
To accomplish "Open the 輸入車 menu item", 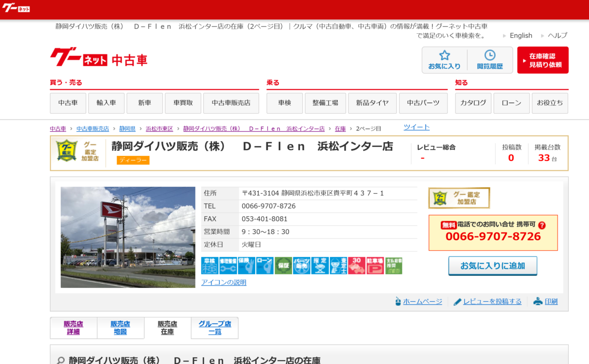I will (106, 103).
